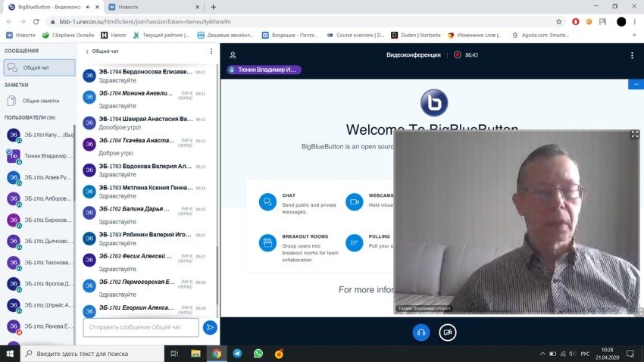The height and width of the screenshot is (362, 644).
Task: Open Course overview bookmark
Action: (x=355, y=36)
